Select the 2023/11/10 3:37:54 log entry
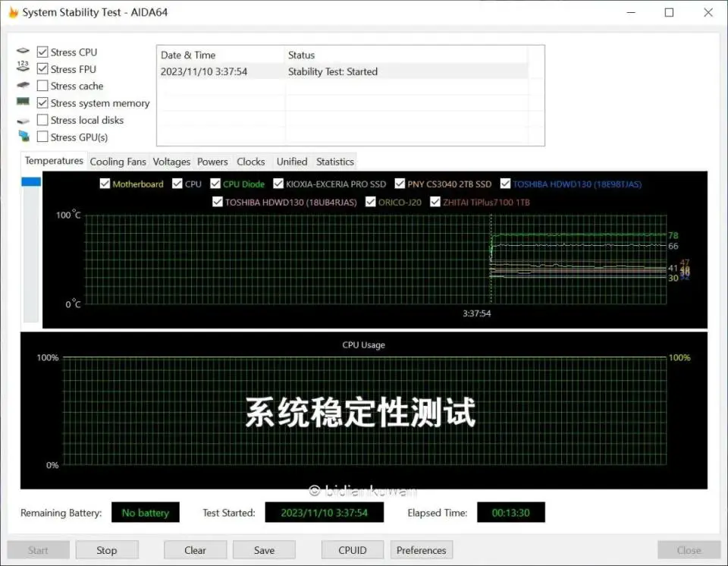 (343, 71)
